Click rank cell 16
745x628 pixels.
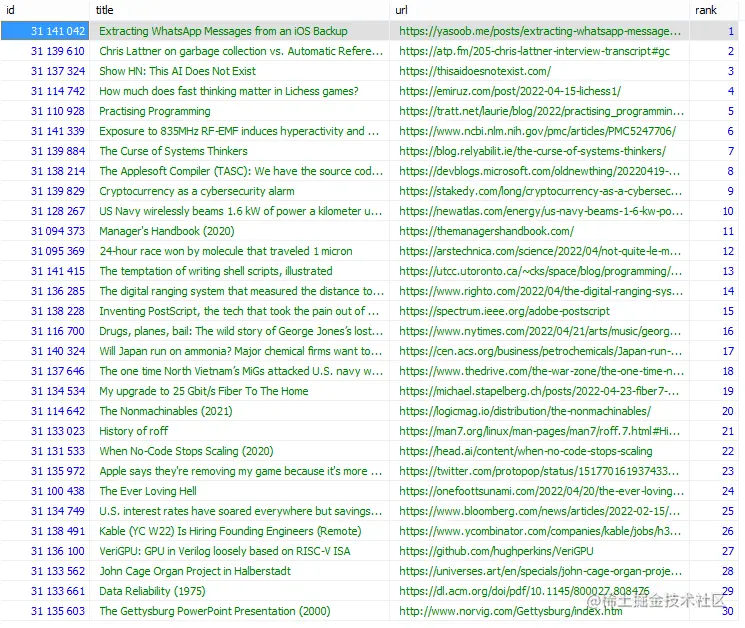[x=714, y=331]
